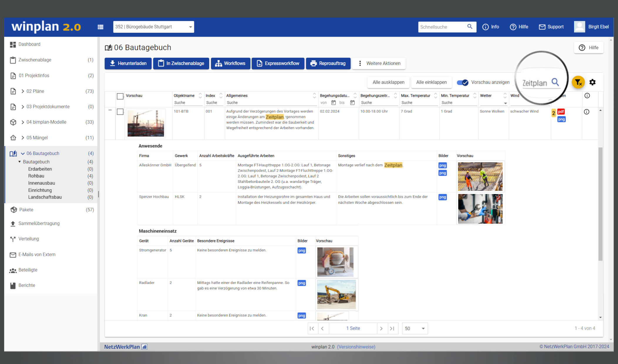Open Weitere Aktionen menu
The height and width of the screenshot is (364, 618).
[379, 63]
